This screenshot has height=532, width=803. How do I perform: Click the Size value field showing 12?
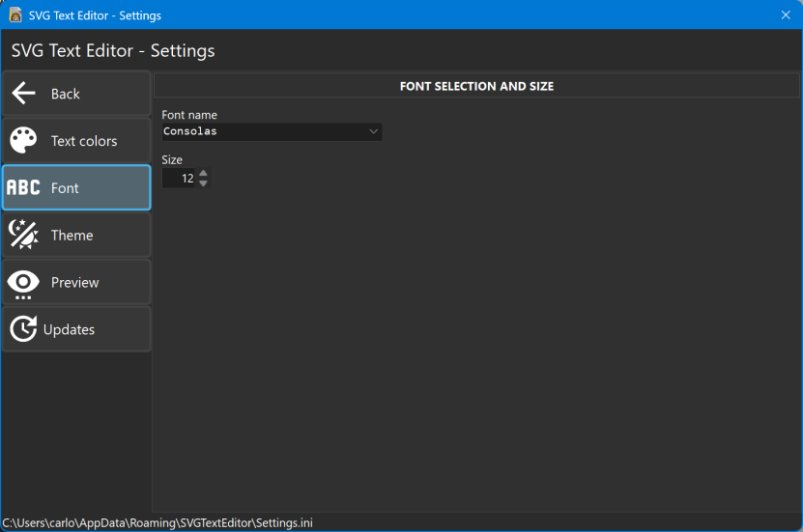[179, 178]
